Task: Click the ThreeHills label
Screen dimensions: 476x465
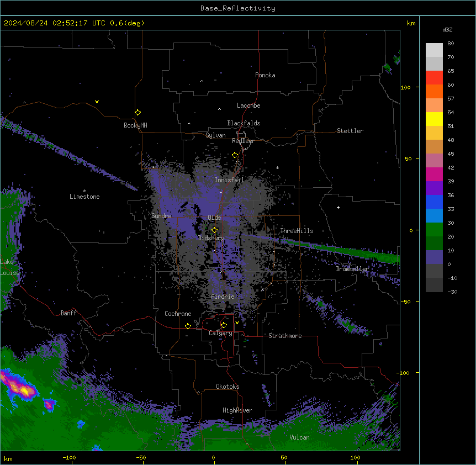Action: (297, 231)
